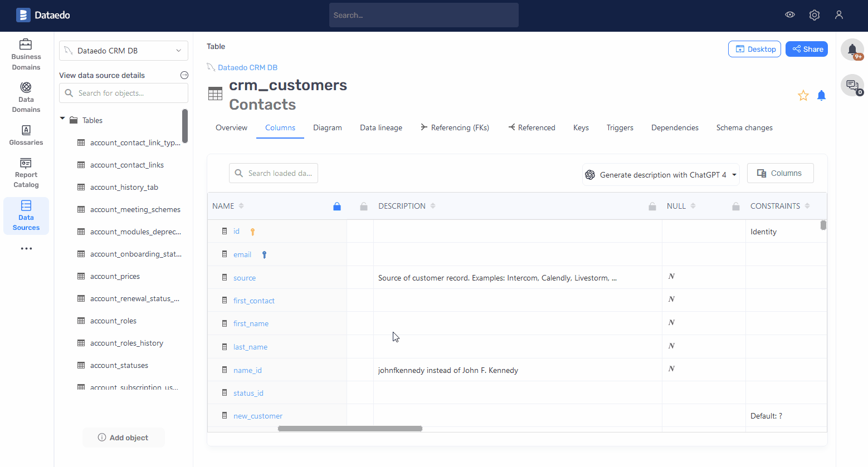
Task: Switch to the Diagram tab
Action: coord(328,127)
